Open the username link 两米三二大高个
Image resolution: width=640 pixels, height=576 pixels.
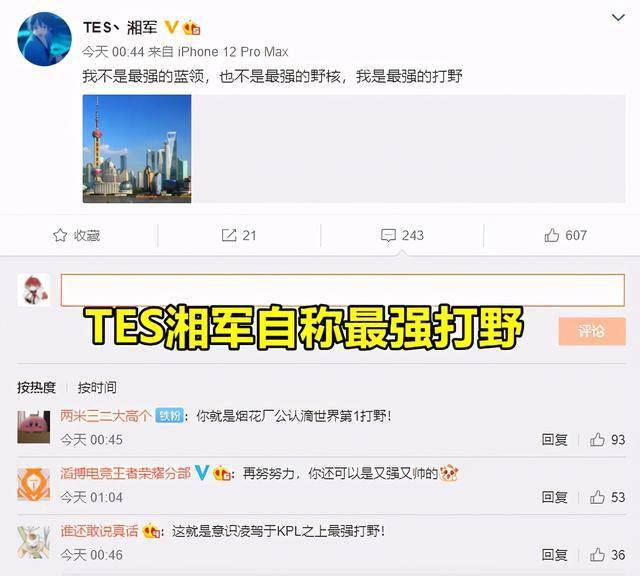[x=106, y=416]
